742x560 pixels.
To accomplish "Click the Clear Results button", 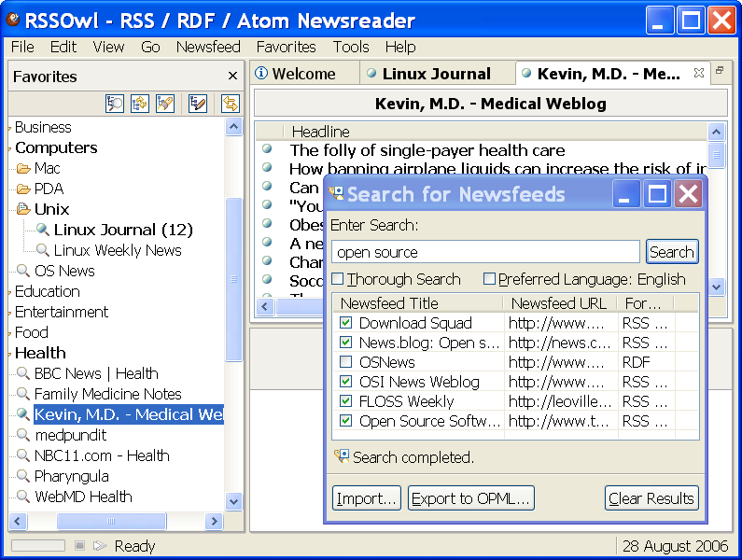I will click(651, 498).
